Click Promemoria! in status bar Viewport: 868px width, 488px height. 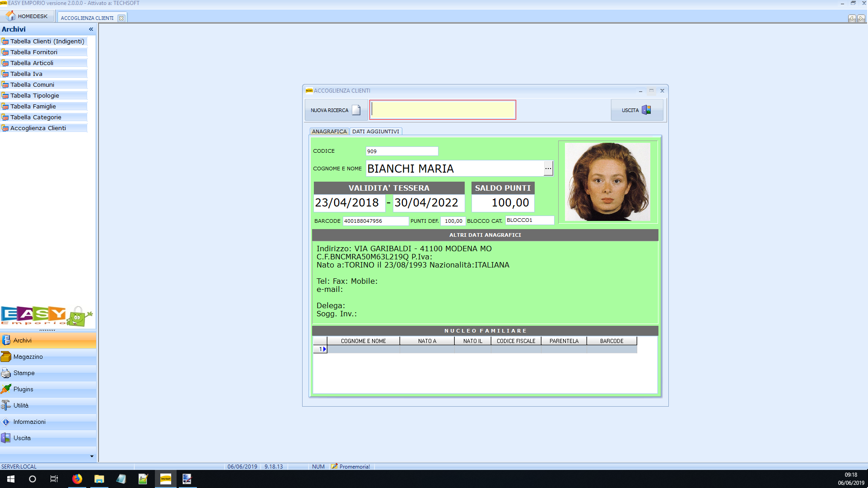click(350, 467)
